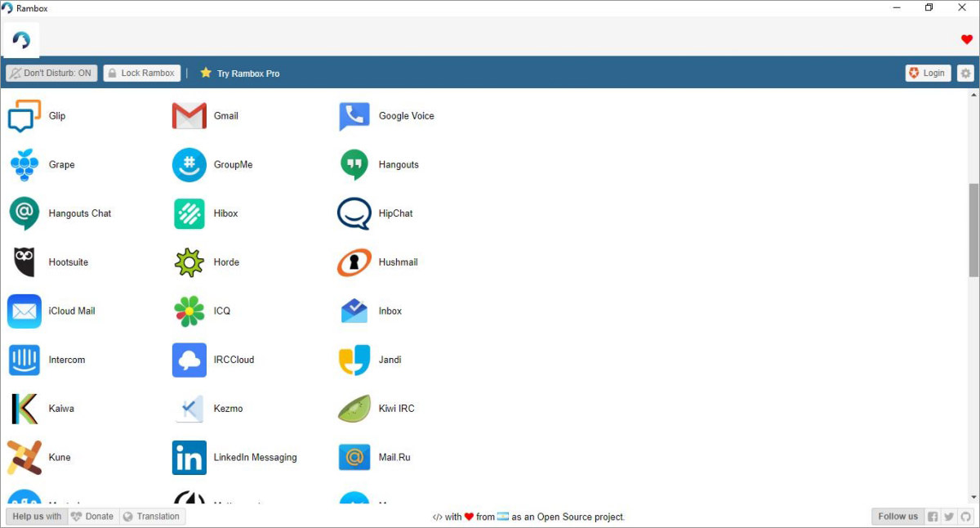The width and height of the screenshot is (980, 528).
Task: Click the Hootsuite label
Action: coord(69,262)
